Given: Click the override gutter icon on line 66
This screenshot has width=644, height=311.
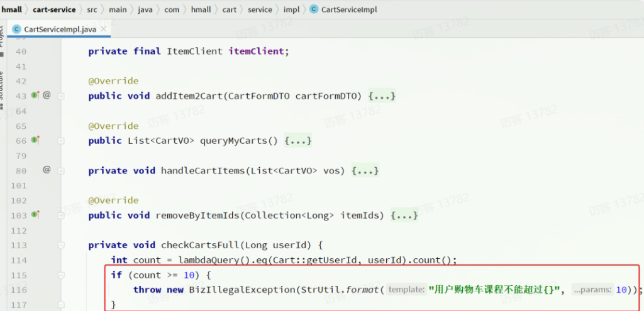Looking at the screenshot, I should [x=35, y=140].
